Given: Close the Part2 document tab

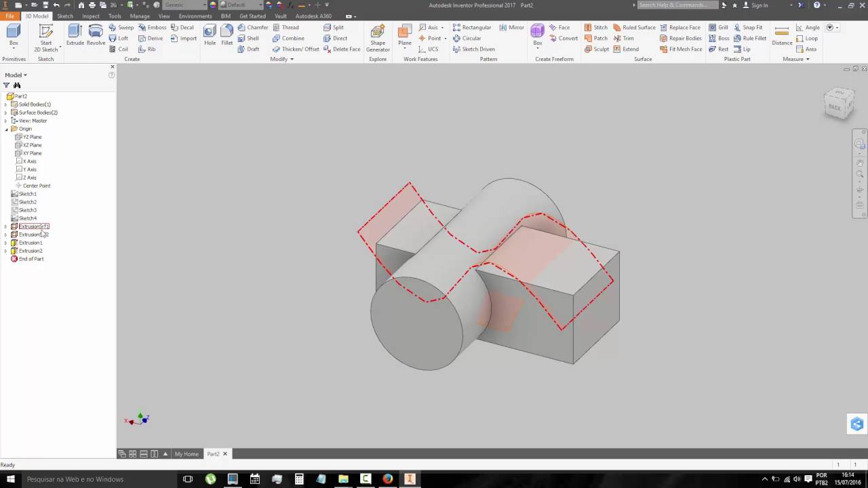Looking at the screenshot, I should point(225,454).
